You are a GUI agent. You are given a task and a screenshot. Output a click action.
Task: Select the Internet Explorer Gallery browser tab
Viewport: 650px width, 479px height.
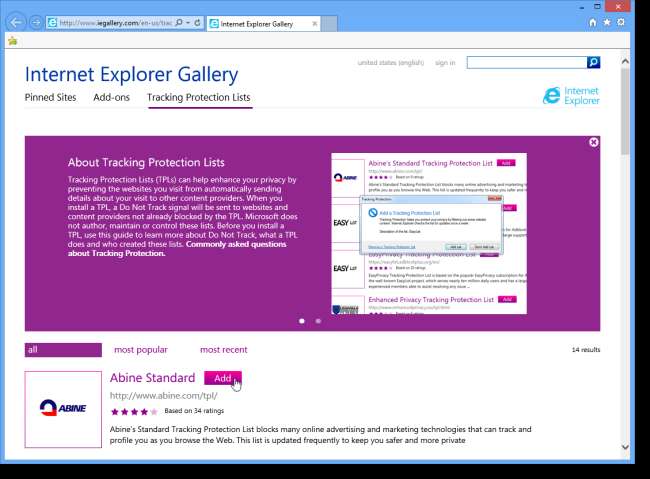pyautogui.click(x=263, y=24)
